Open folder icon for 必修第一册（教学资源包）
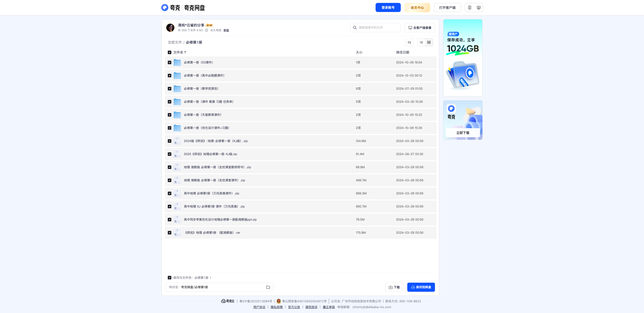Viewport: 644px width, 313px height. coord(177,89)
